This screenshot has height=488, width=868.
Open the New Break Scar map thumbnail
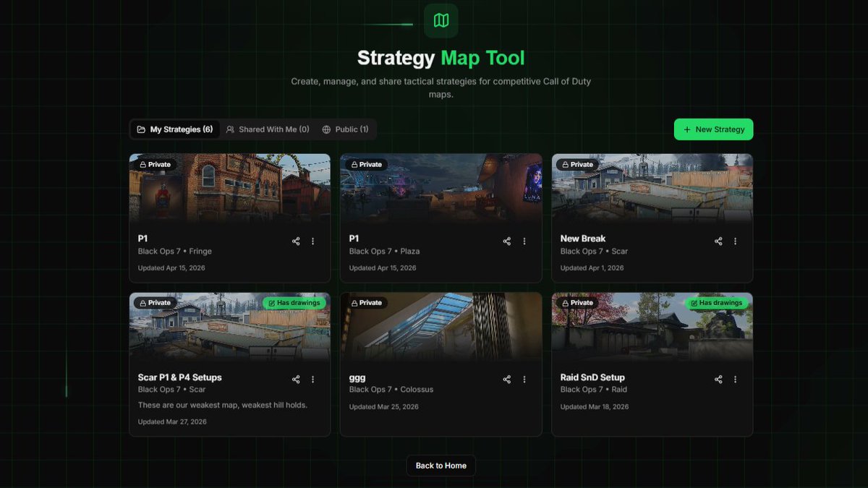[652, 188]
